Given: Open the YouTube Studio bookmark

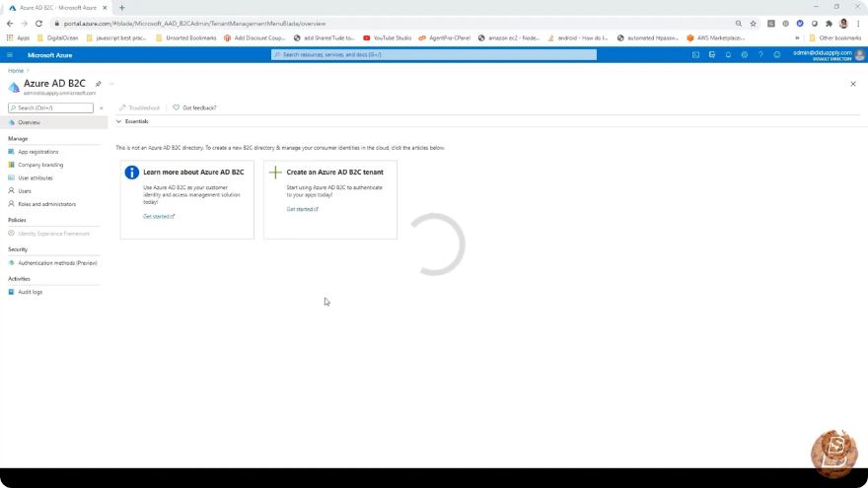Looking at the screenshot, I should 387,38.
